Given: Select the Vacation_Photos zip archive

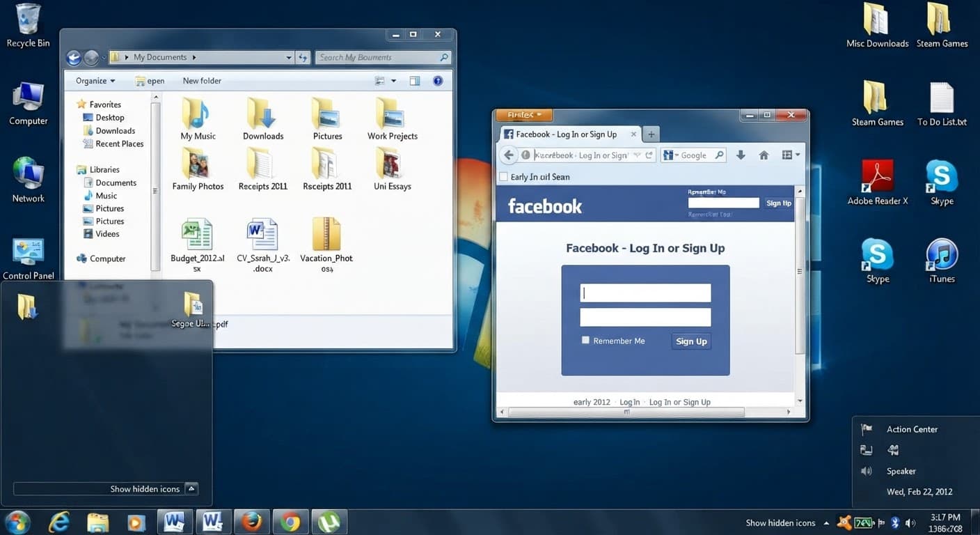Looking at the screenshot, I should [326, 245].
